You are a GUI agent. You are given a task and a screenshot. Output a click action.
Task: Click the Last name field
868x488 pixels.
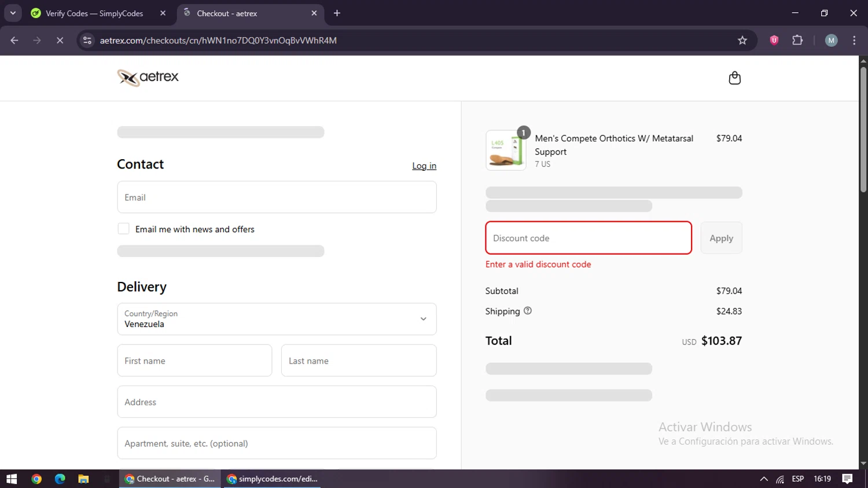pos(359,361)
